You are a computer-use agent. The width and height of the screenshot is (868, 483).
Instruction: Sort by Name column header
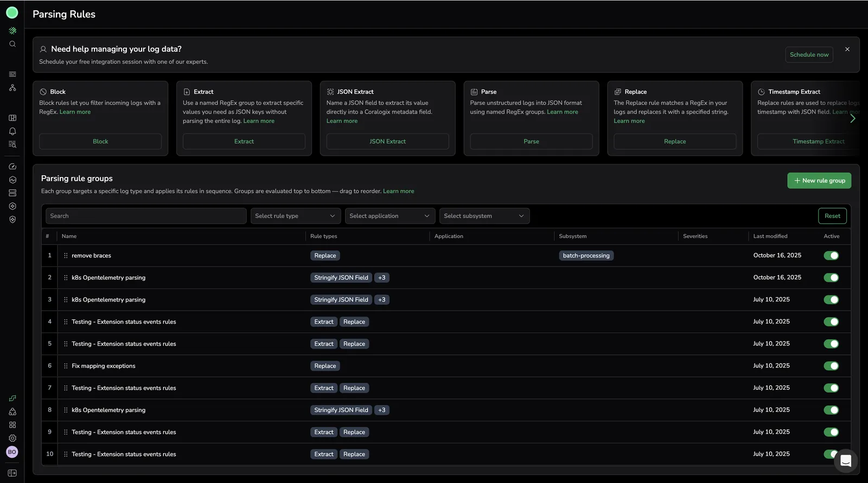pyautogui.click(x=69, y=236)
